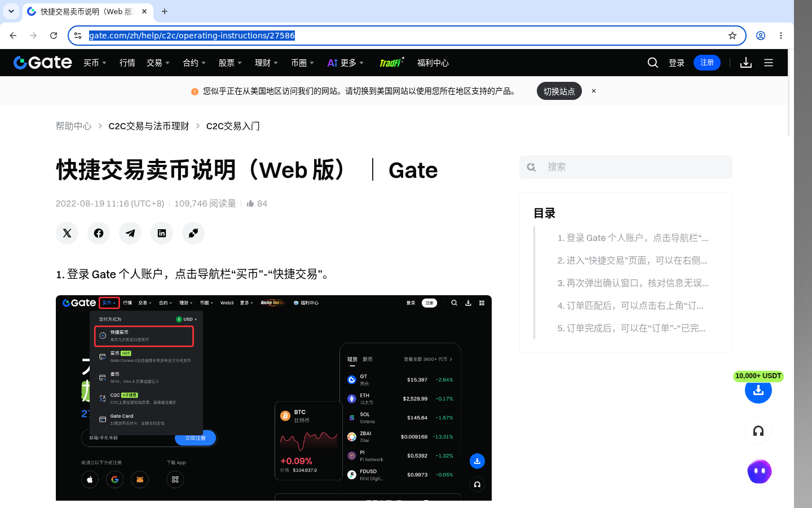Image resolution: width=812 pixels, height=508 pixels.
Task: Open 行情 markets menu item
Action: pyautogui.click(x=127, y=63)
